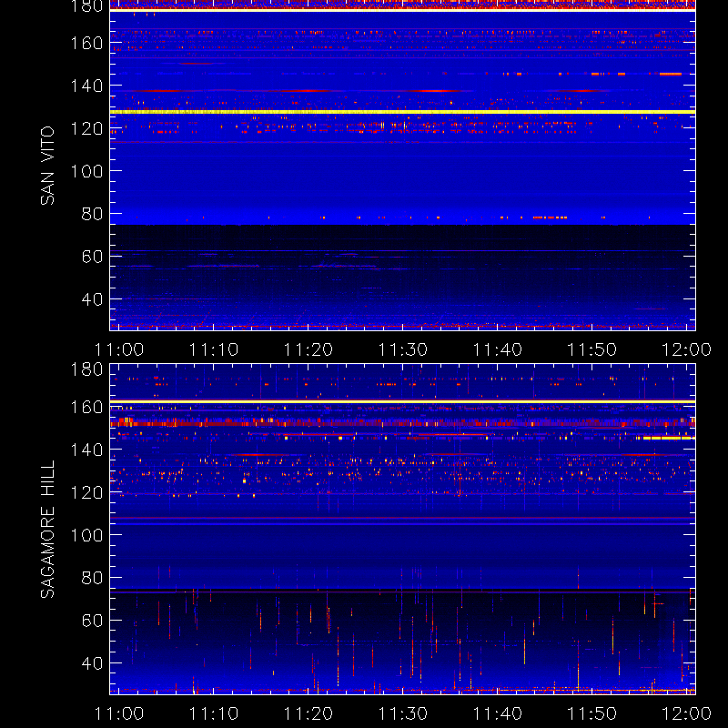
Task: Pick the 40 frequency label on Sagamore Hill plot
Action: [x=92, y=663]
